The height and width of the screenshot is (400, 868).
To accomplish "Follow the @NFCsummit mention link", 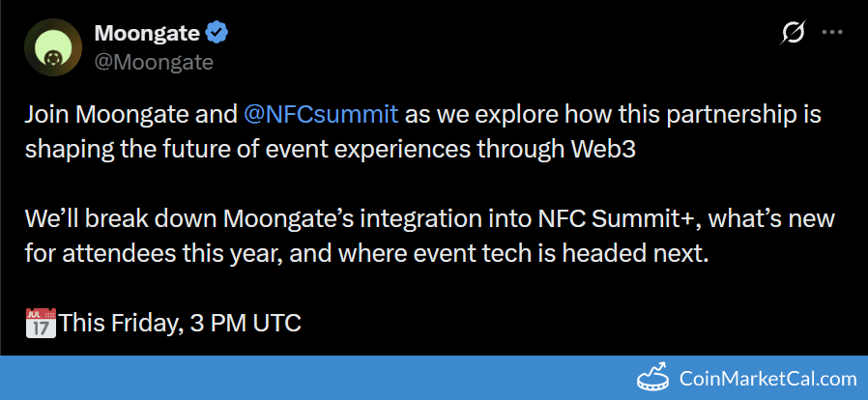I will [x=322, y=113].
